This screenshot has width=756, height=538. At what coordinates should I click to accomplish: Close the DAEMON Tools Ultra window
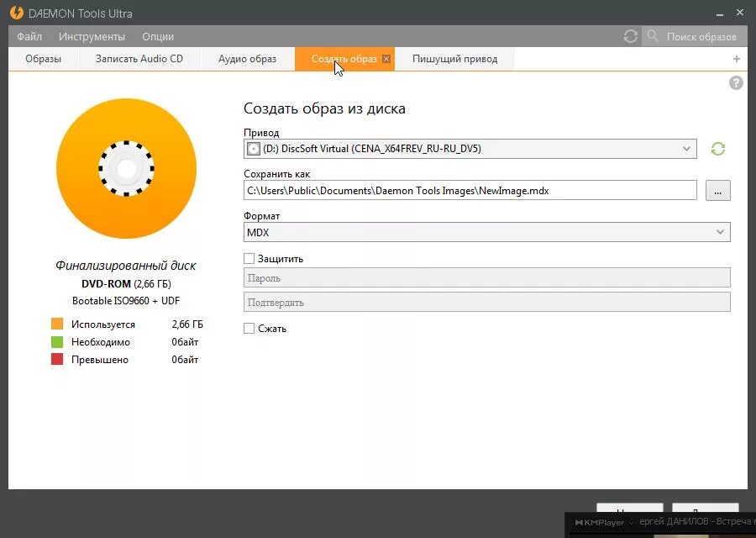(739, 13)
